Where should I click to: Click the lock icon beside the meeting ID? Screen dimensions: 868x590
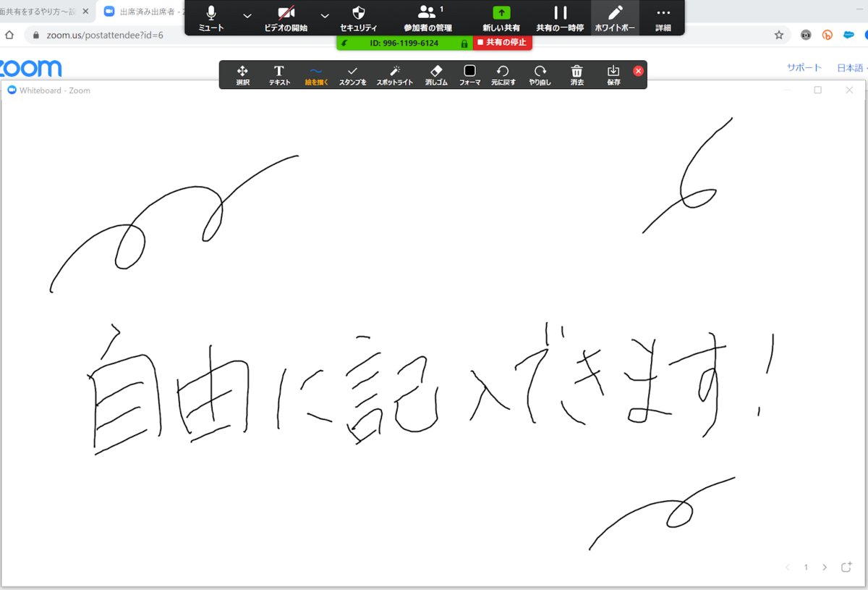coord(464,43)
